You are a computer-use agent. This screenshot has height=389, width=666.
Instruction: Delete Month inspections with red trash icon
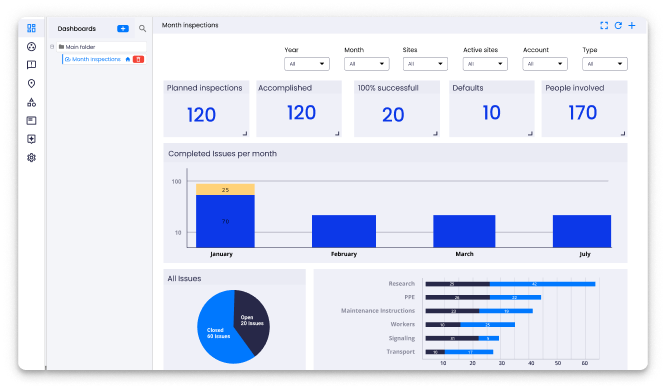pyautogui.click(x=138, y=59)
